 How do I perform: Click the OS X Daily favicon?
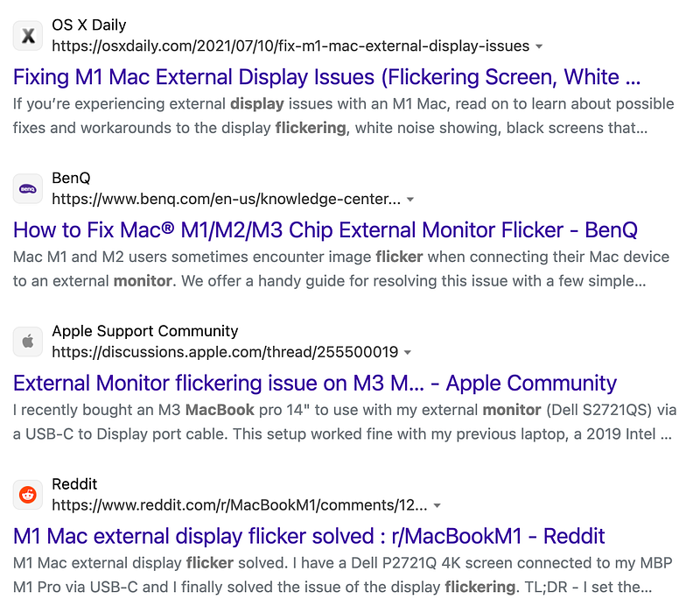[28, 35]
